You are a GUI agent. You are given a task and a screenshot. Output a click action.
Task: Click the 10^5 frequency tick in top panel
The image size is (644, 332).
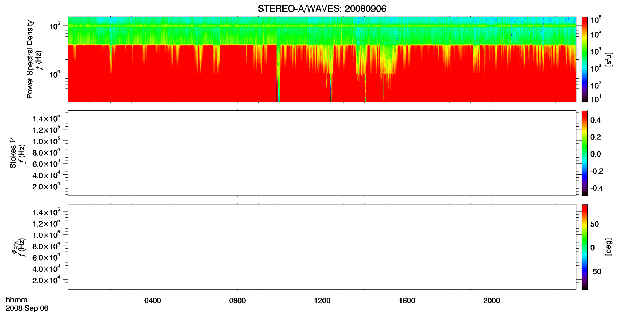[55, 26]
